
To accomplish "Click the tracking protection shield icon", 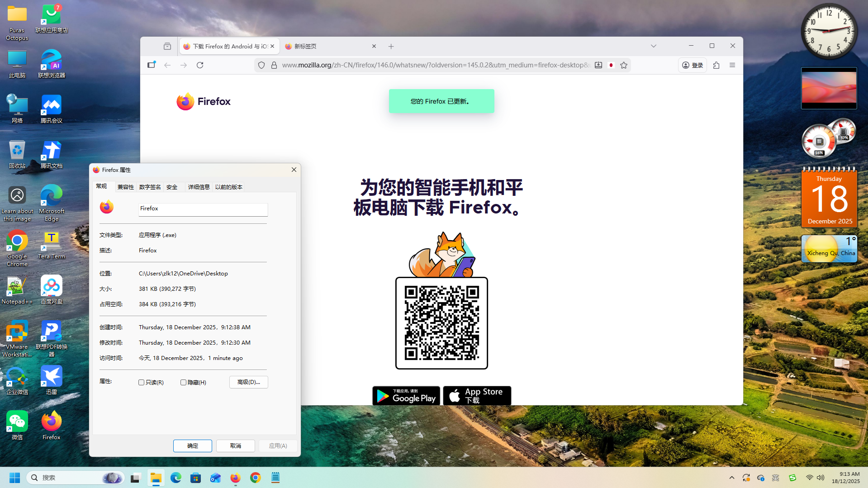I will coord(261,65).
